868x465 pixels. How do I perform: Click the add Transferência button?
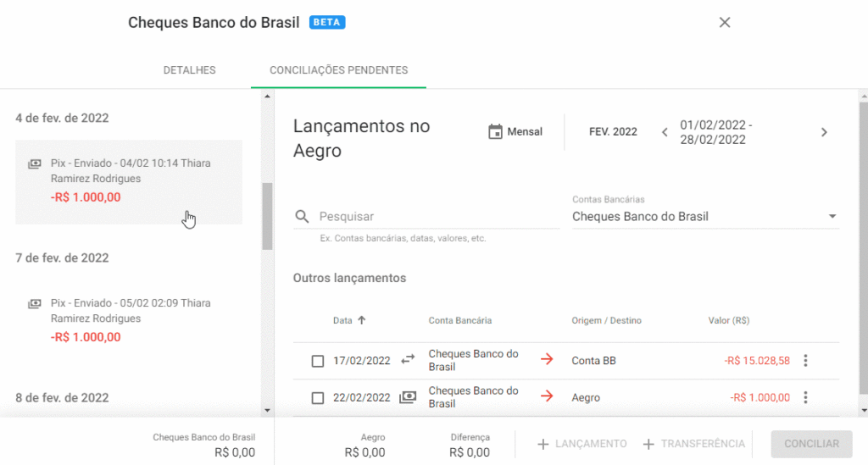click(693, 444)
